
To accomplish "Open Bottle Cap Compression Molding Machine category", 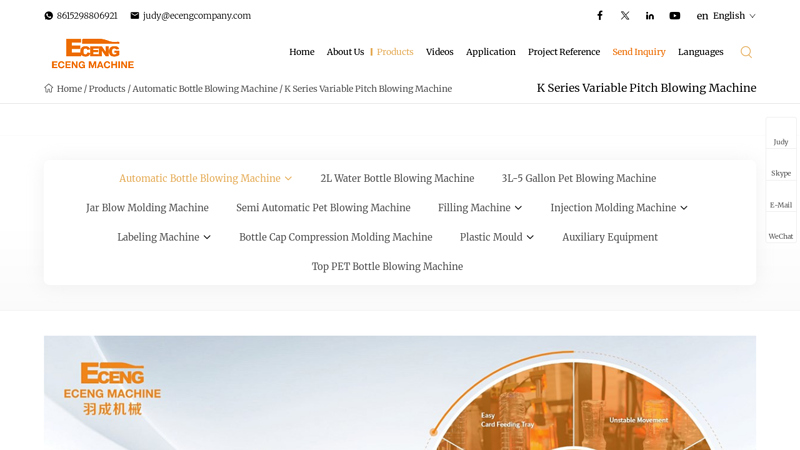I will (336, 237).
